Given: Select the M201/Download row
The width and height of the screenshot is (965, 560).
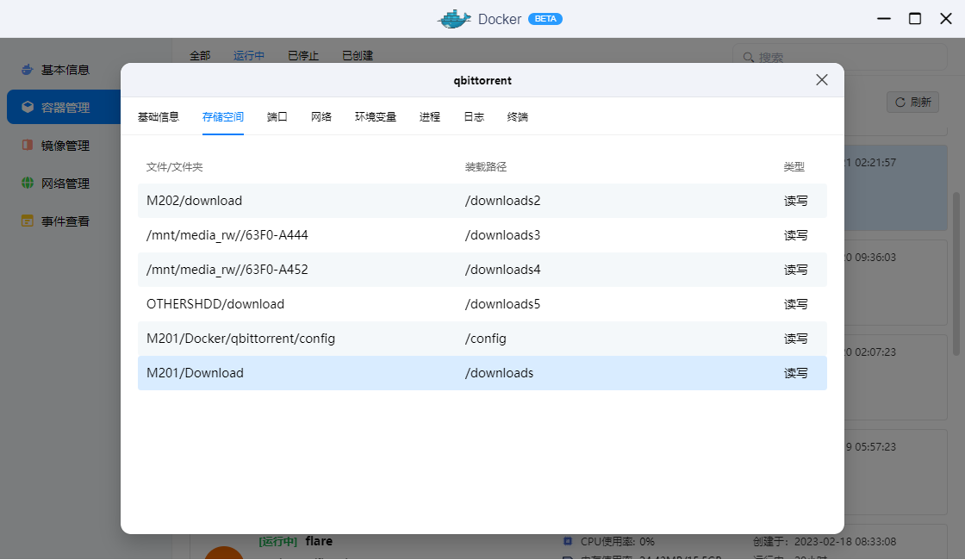Looking at the screenshot, I should coord(482,373).
